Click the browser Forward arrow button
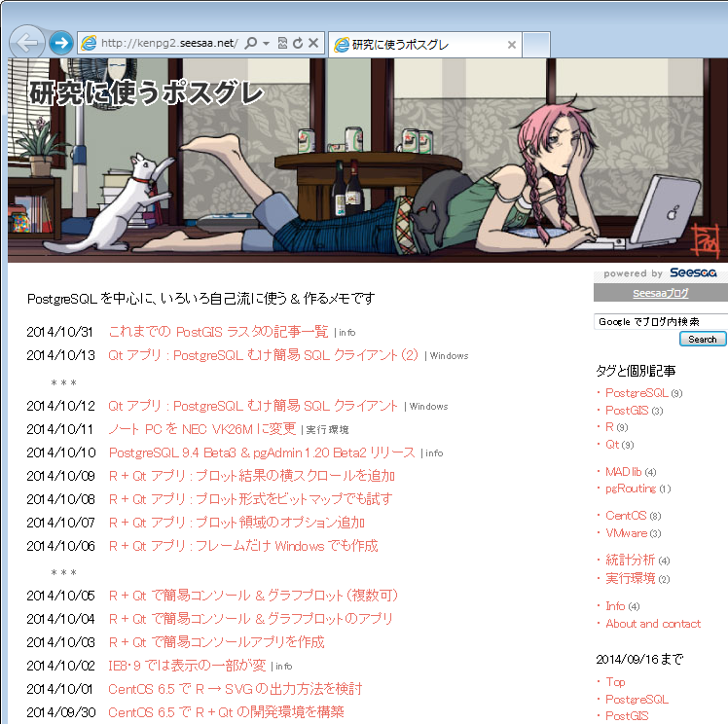The width and height of the screenshot is (728, 724). 61,43
